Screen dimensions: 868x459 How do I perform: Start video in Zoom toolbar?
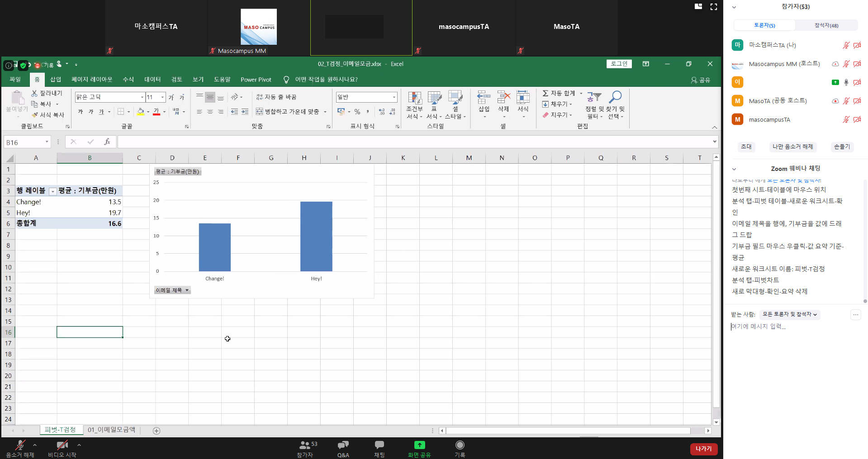pyautogui.click(x=62, y=448)
